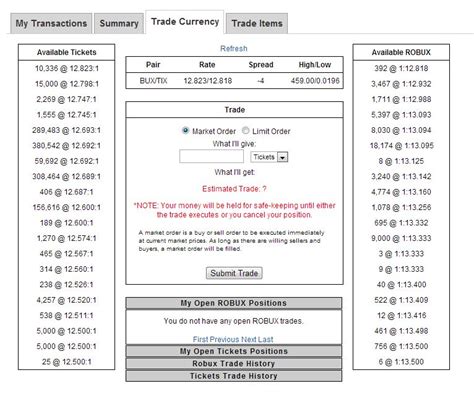Click ROBUX offer 4,774 @ 1:13.160

pos(401,192)
